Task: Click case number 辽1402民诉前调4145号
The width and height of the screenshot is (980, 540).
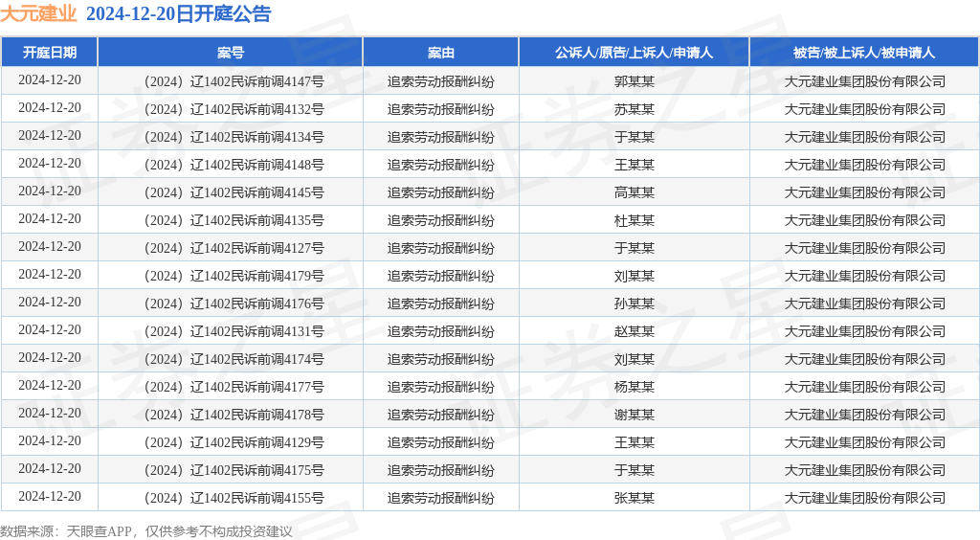Action: coord(256,192)
